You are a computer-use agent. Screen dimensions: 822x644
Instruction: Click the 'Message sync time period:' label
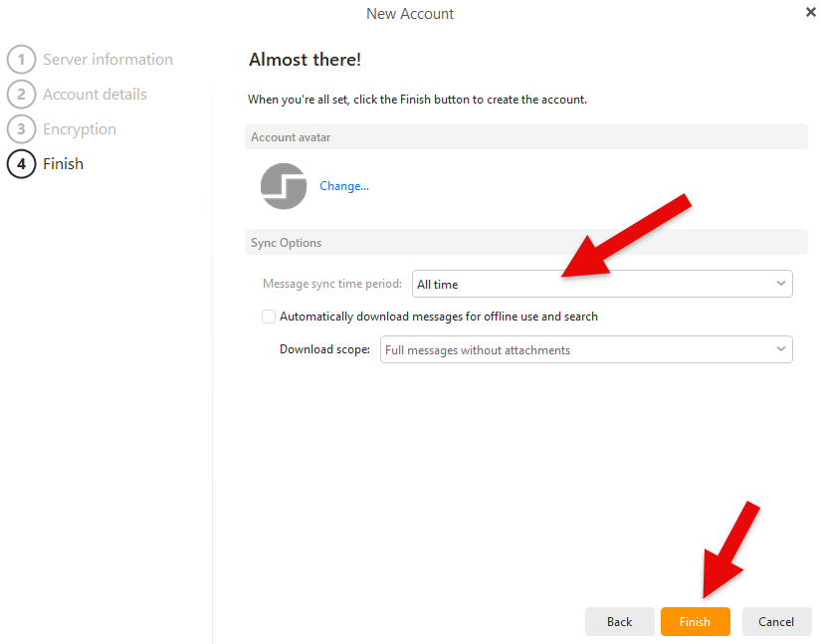click(x=332, y=284)
